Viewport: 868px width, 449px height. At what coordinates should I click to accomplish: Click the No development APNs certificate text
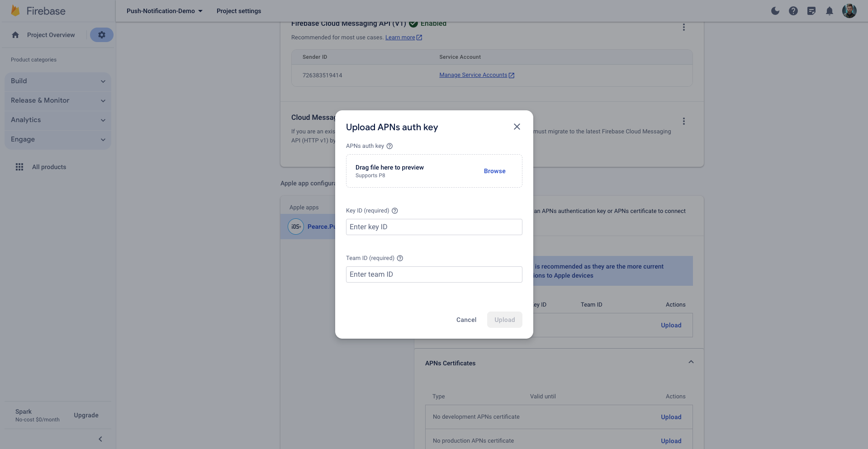[x=476, y=417]
